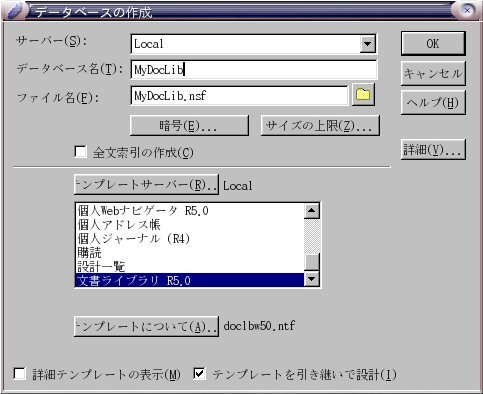Click the template list scroll down arrow

coord(312,279)
